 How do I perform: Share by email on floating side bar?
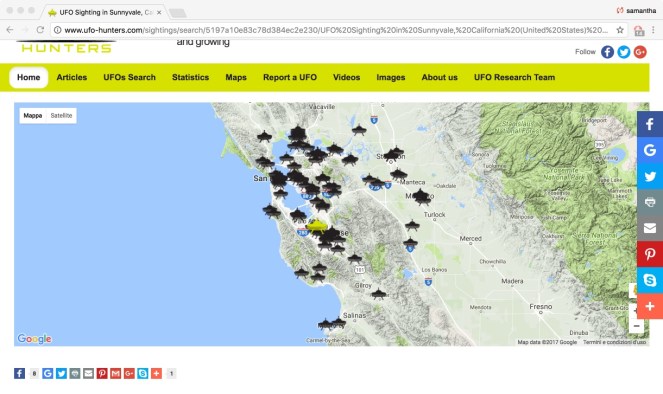click(650, 228)
